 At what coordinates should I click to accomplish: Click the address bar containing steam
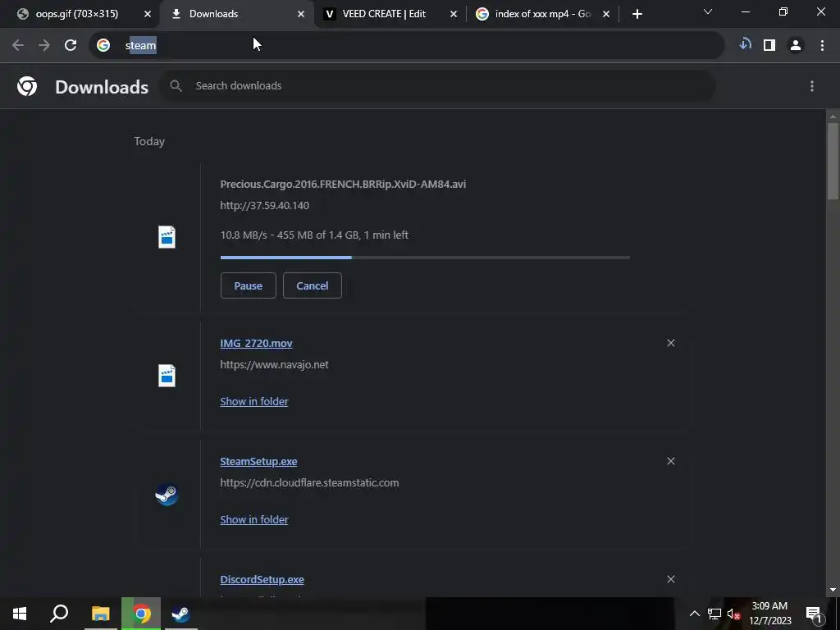point(407,46)
